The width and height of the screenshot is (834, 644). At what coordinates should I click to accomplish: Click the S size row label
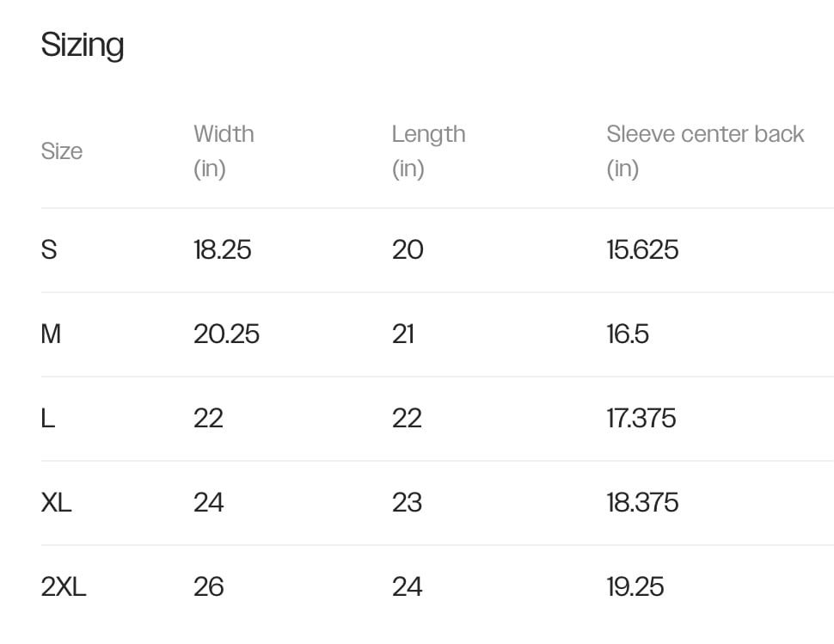tap(49, 249)
